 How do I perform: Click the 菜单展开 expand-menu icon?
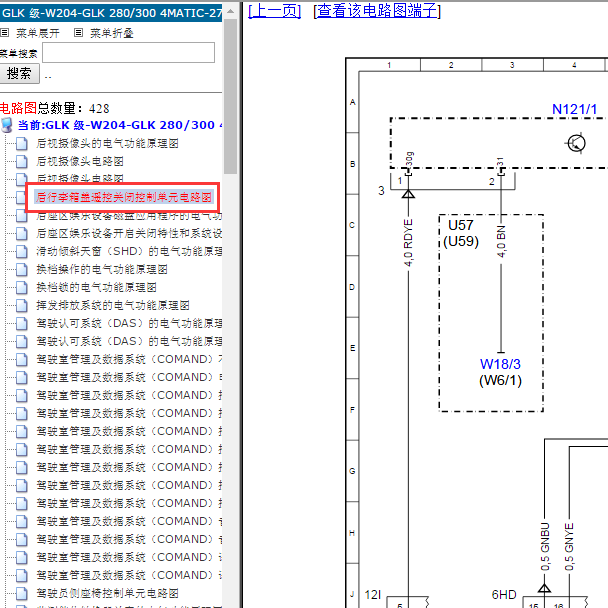[4, 33]
